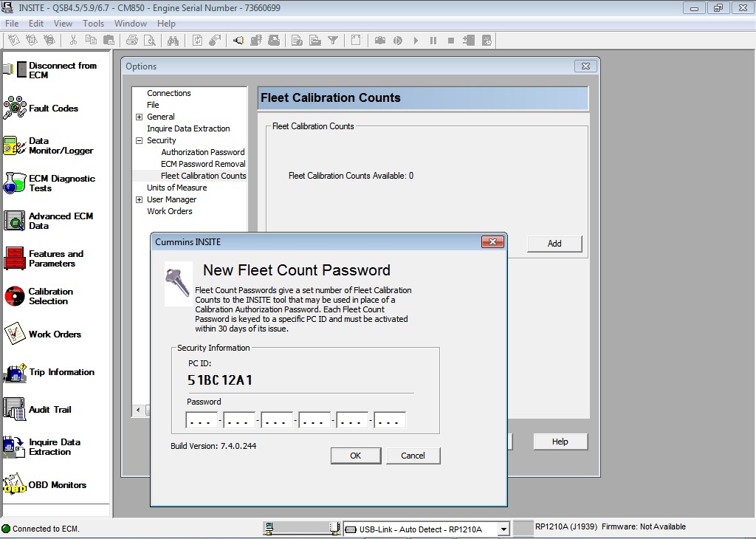756x539 pixels.
Task: Click the Print Preview toolbar icon
Action: pos(150,41)
